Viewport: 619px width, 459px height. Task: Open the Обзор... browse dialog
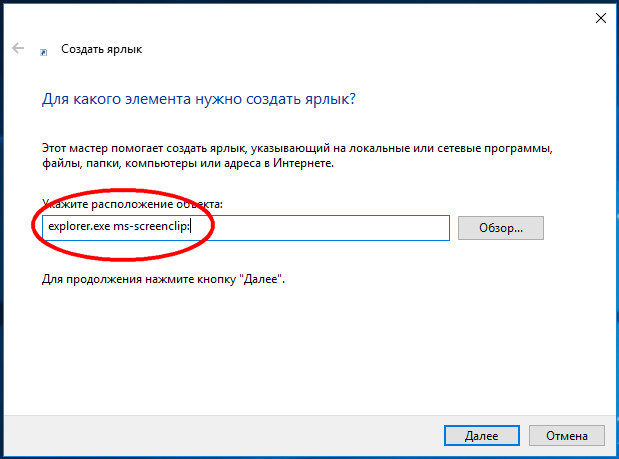click(x=501, y=228)
